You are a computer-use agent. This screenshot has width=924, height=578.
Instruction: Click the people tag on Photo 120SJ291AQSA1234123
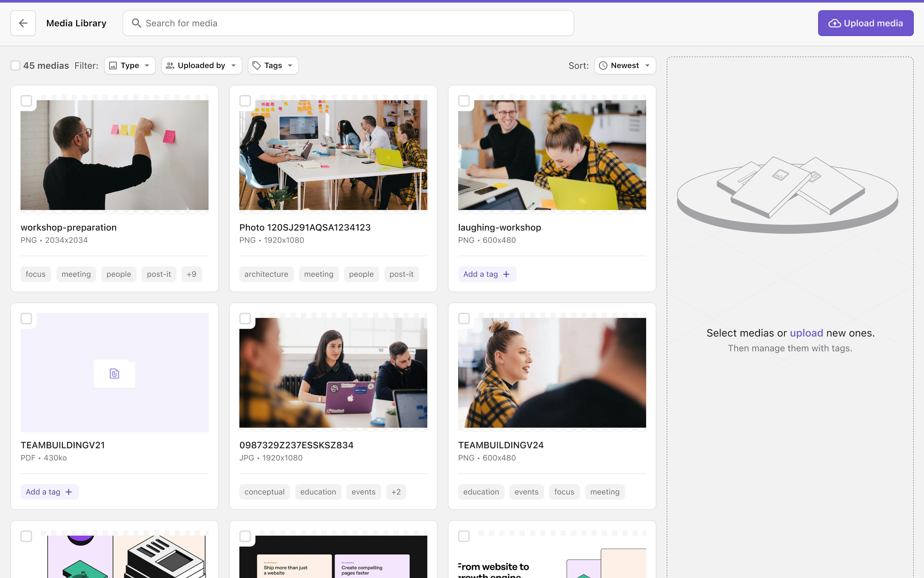[x=361, y=274]
